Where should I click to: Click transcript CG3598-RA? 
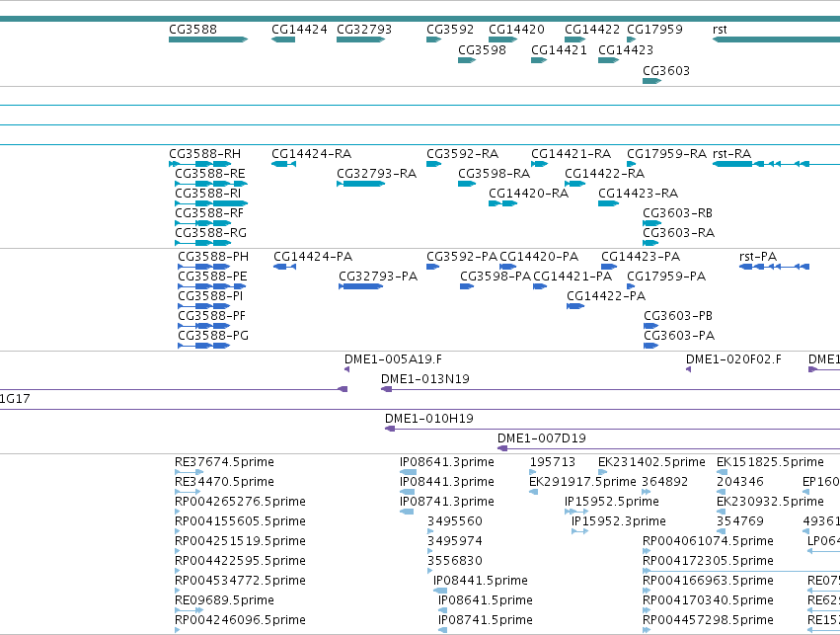click(x=494, y=174)
